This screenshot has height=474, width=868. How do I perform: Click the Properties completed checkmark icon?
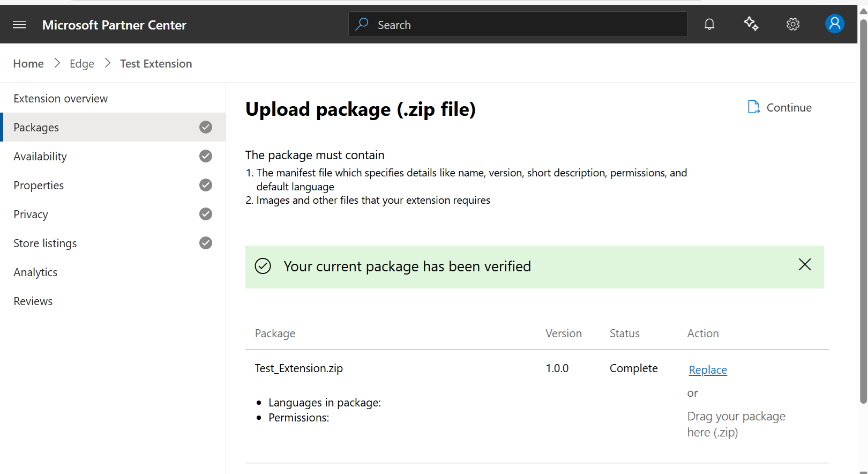(206, 185)
